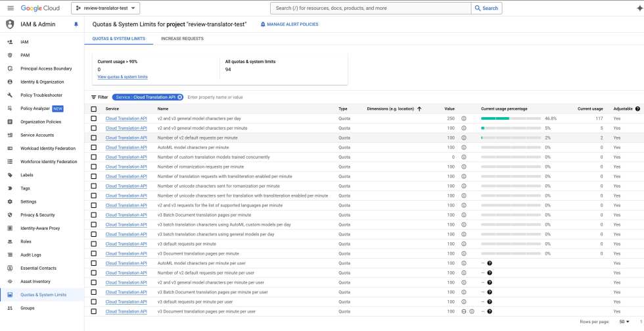Image resolution: width=644 pixels, height=331 pixels.
Task: Click the info icon on the 250 value row
Action: click(463, 118)
